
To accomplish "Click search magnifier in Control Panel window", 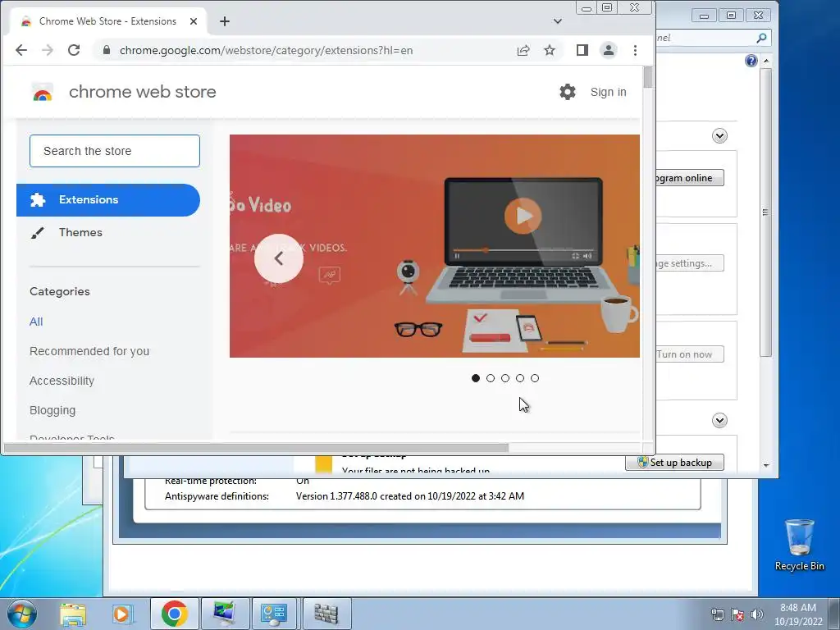I will tap(761, 38).
